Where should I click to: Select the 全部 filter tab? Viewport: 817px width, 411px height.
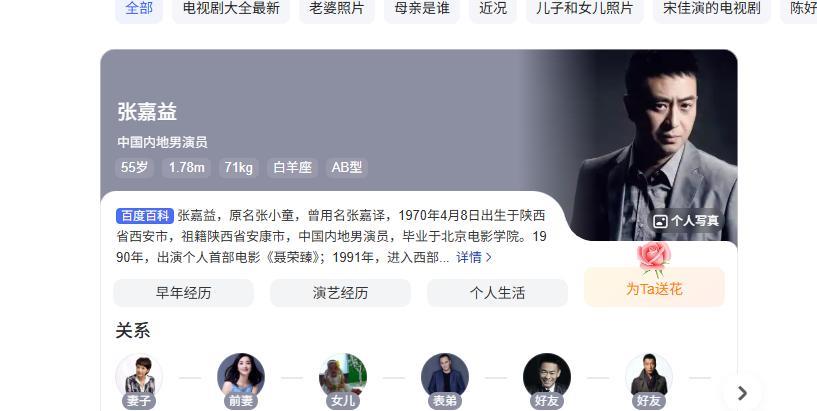[139, 9]
